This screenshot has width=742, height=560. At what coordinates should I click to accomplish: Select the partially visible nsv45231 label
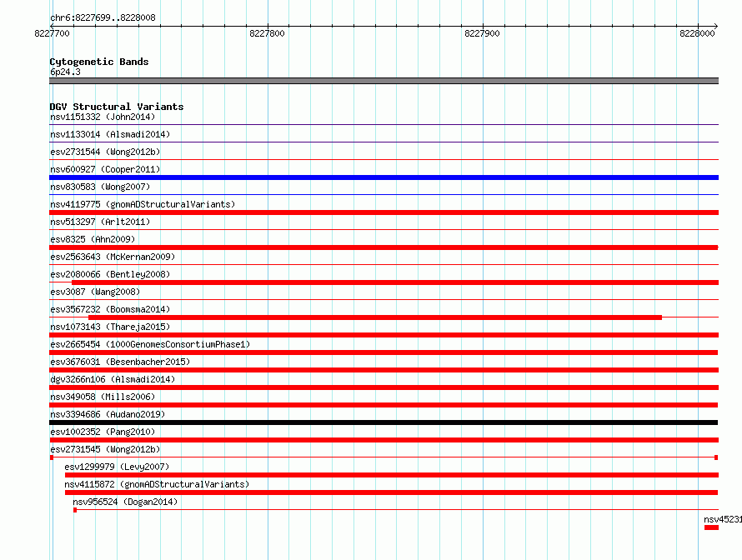[723, 519]
